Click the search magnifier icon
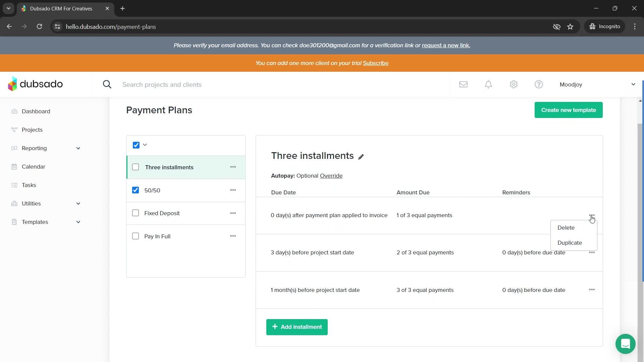This screenshot has height=362, width=644. 107,84
